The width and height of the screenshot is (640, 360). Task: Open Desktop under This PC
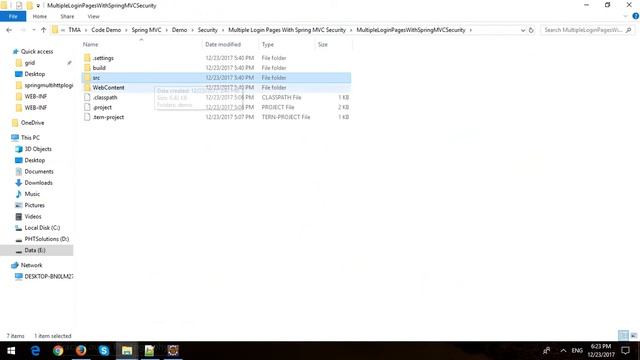34,160
